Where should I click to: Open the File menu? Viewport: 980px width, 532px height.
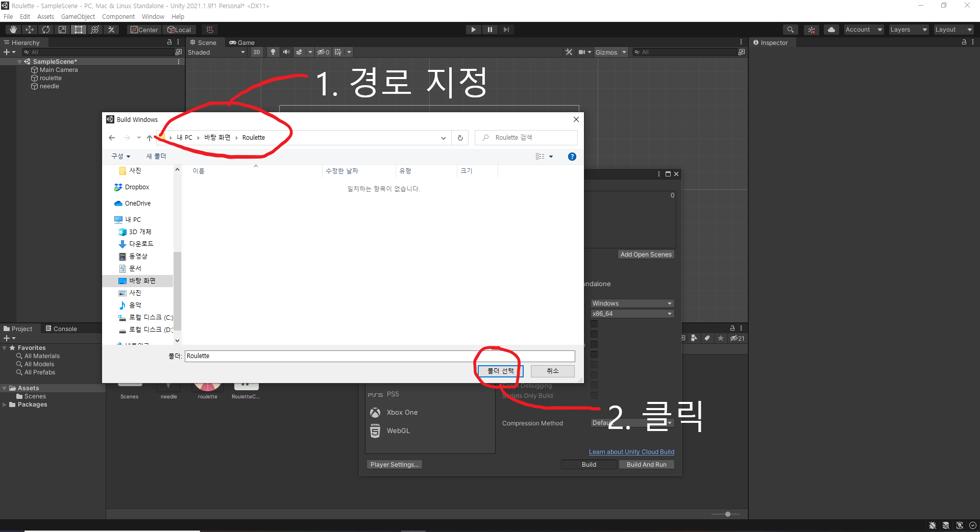tap(8, 16)
